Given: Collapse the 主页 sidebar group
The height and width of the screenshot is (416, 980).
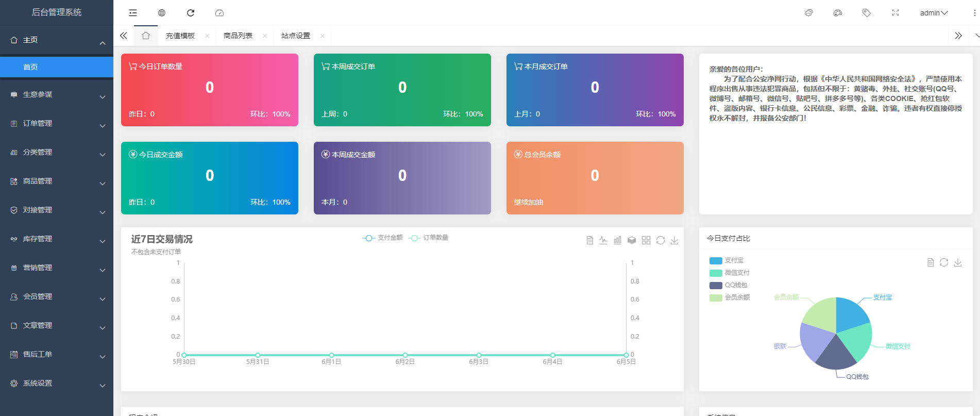Looking at the screenshot, I should click(x=57, y=40).
